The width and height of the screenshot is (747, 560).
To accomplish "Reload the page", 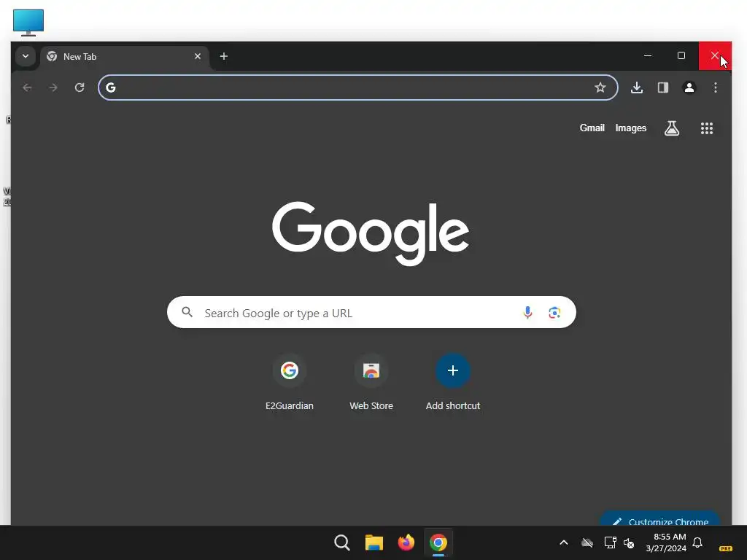I will [x=80, y=87].
